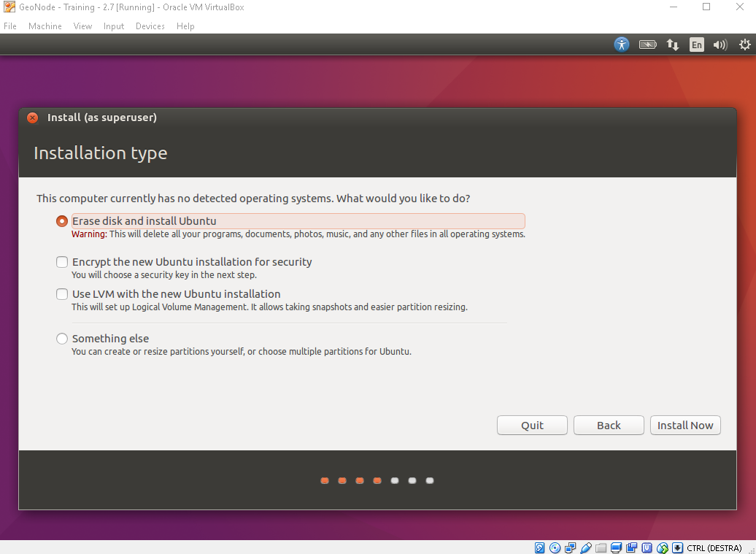Viewport: 756px width, 554px height.
Task: Open the Machine menu
Action: point(45,26)
